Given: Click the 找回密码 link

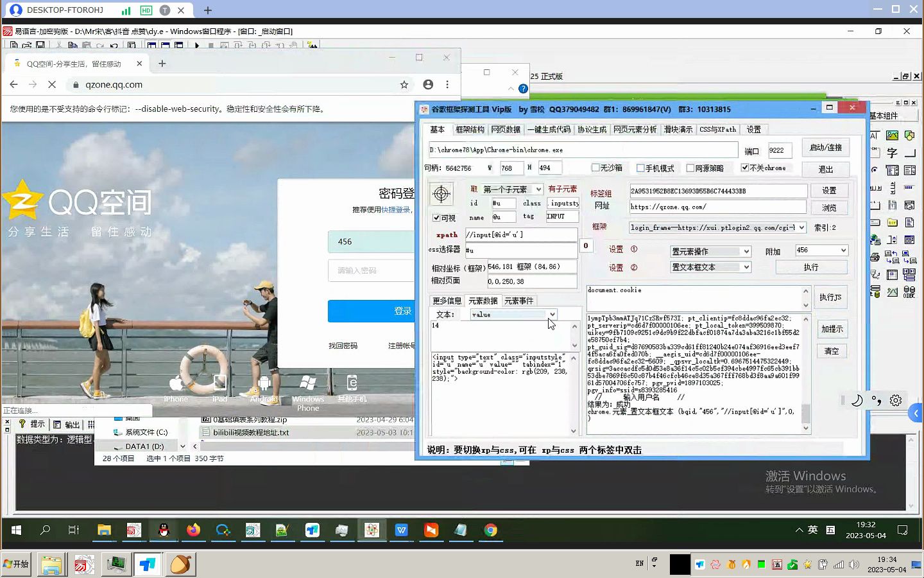Looking at the screenshot, I should tap(343, 346).
